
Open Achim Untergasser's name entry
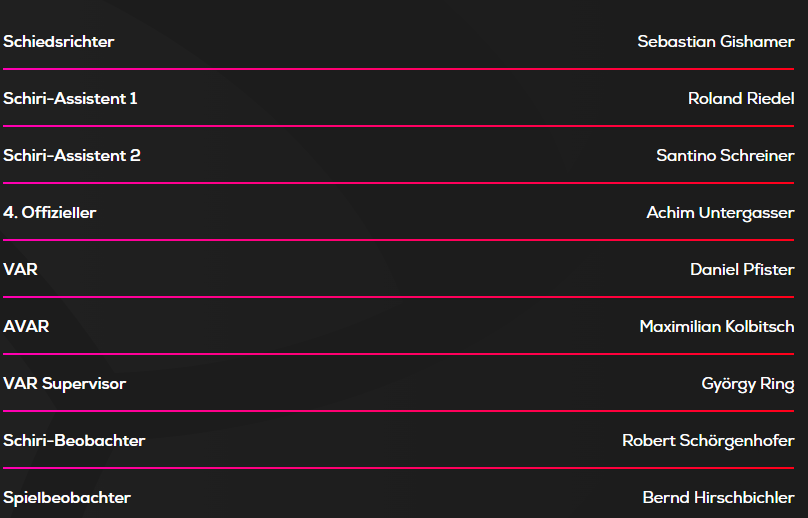coord(720,213)
